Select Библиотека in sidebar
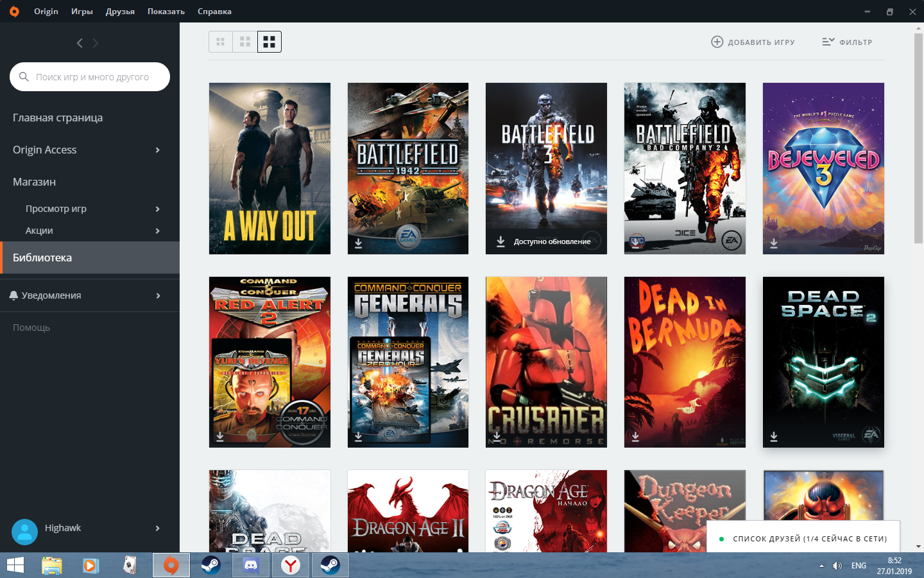The height and width of the screenshot is (578, 924). point(90,258)
